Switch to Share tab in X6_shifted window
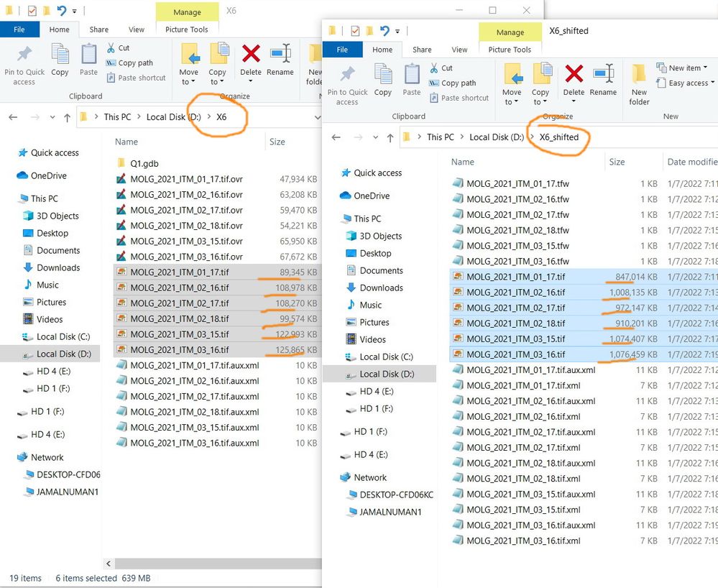718x588 pixels. [422, 50]
